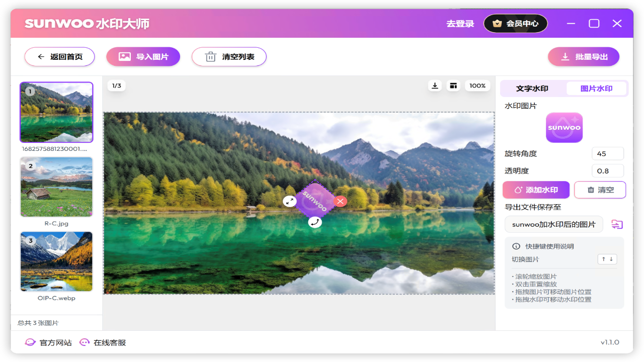Click the rotation angle input field
This screenshot has width=644, height=362.
pos(607,154)
